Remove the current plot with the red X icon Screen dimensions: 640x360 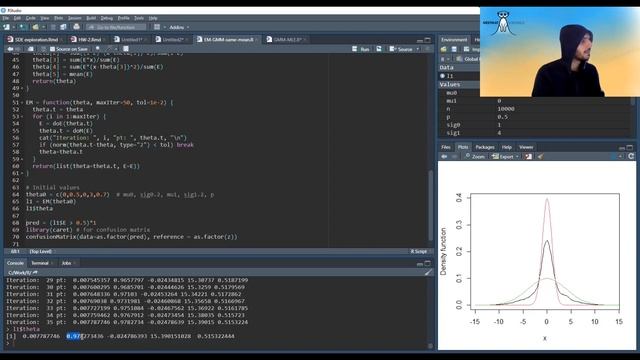529,157
